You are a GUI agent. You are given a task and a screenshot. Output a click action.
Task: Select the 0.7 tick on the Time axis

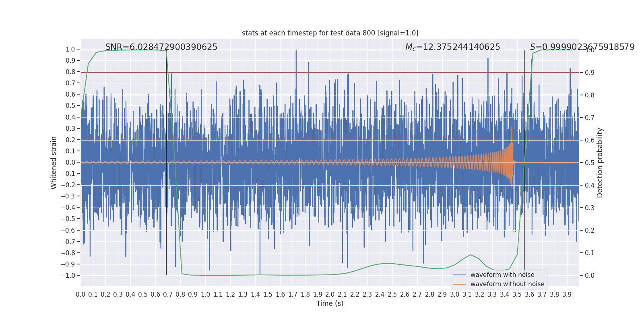pyautogui.click(x=168, y=294)
